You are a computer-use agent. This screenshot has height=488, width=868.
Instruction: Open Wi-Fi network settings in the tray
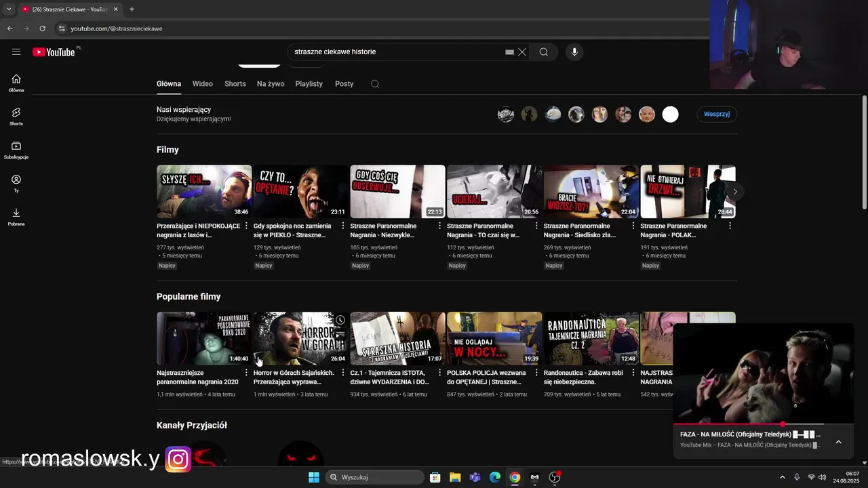pyautogui.click(x=811, y=477)
